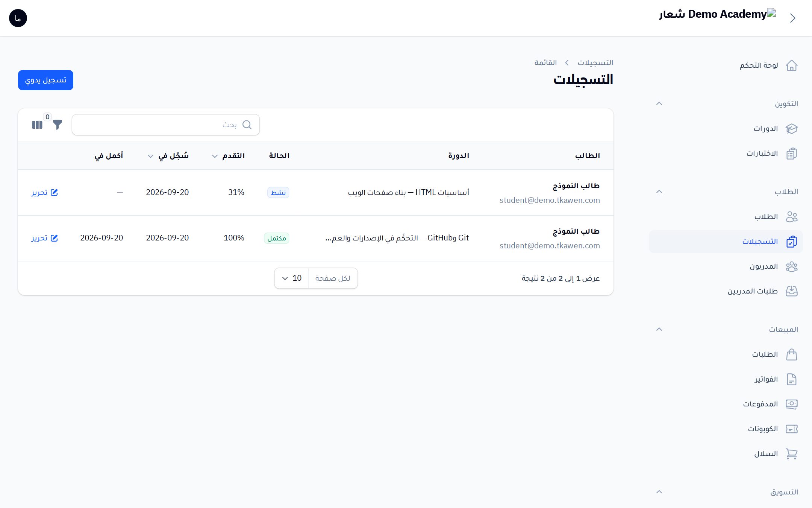Click the تسجيل يدوي button
812x508 pixels.
45,80
